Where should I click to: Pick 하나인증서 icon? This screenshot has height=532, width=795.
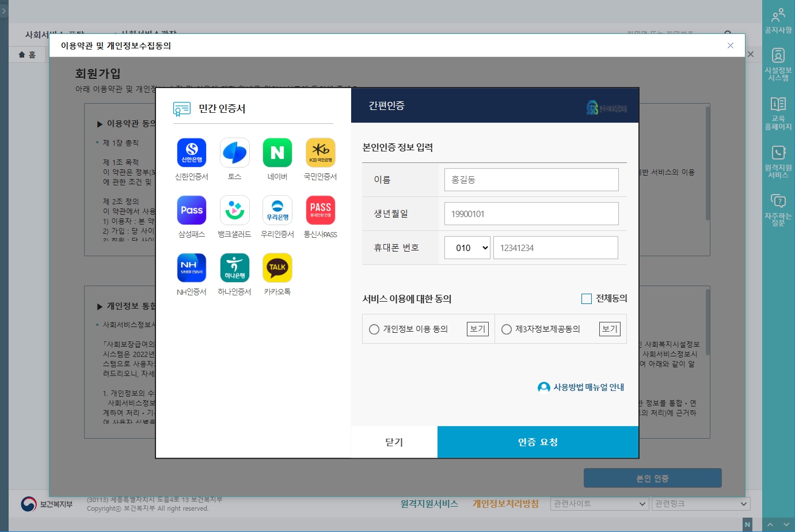234,268
